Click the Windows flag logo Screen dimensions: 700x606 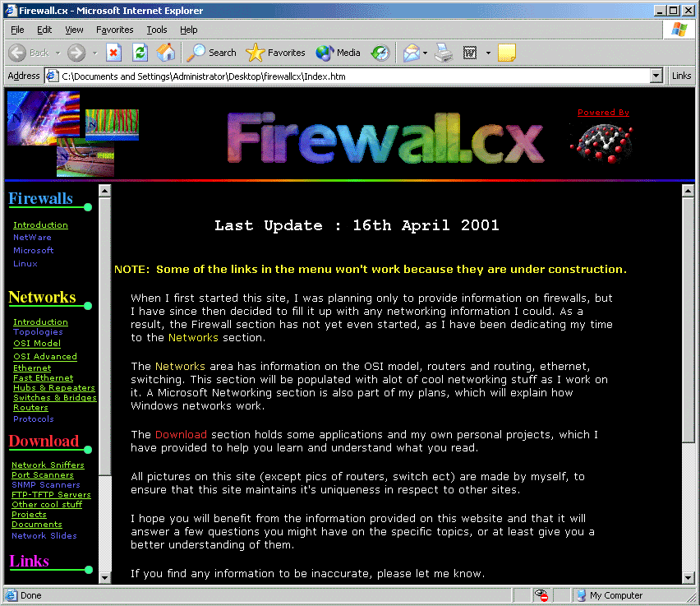coord(679,30)
